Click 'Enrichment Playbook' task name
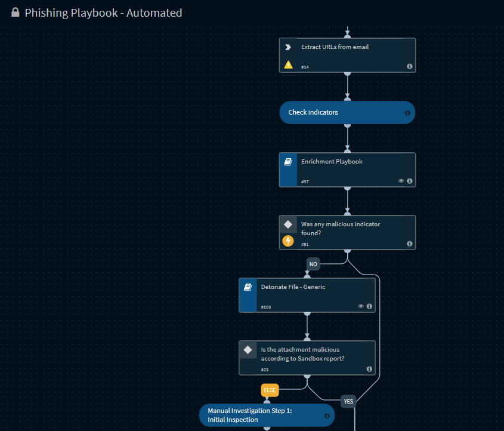This screenshot has height=431, width=504. (332, 161)
